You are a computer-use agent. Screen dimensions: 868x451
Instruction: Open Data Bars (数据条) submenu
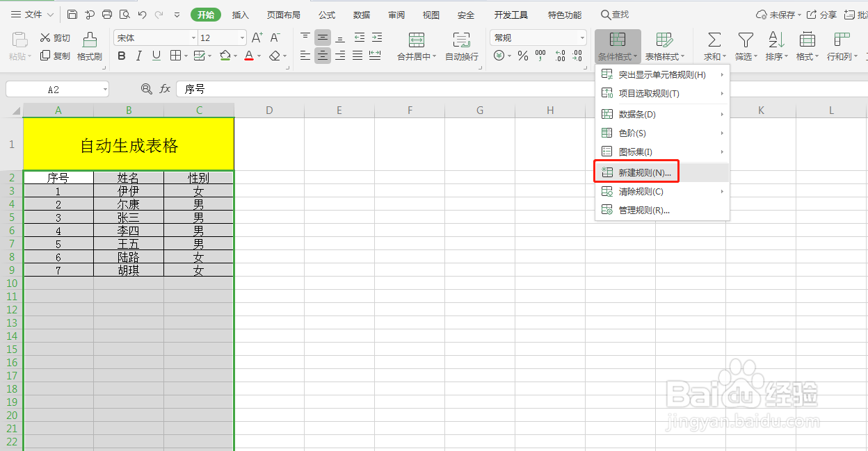pyautogui.click(x=662, y=114)
